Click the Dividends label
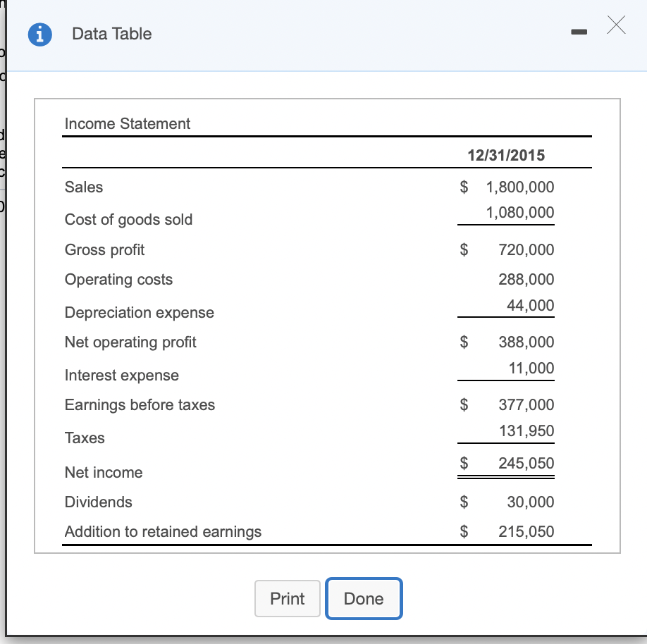This screenshot has height=644, width=647. coord(98,502)
